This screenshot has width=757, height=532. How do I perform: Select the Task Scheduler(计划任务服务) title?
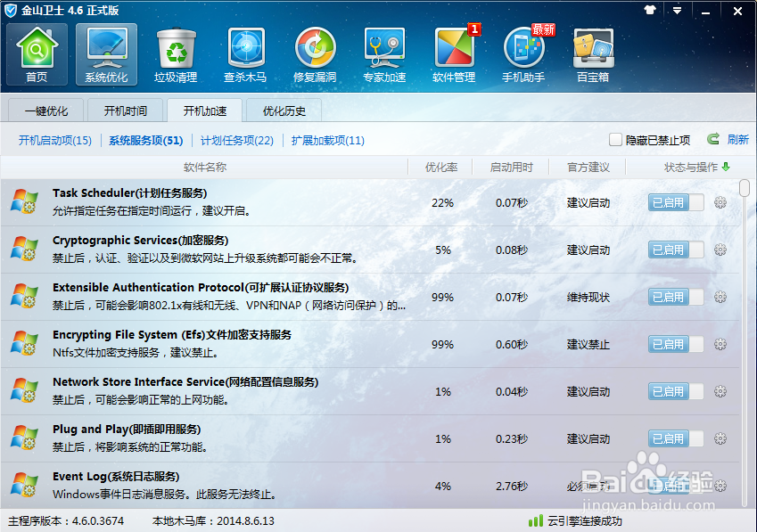(x=130, y=193)
